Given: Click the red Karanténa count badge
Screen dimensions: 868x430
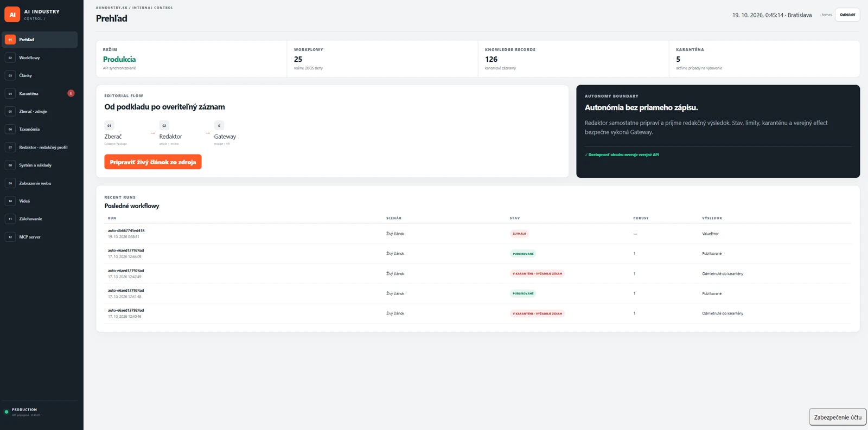Looking at the screenshot, I should tap(71, 93).
